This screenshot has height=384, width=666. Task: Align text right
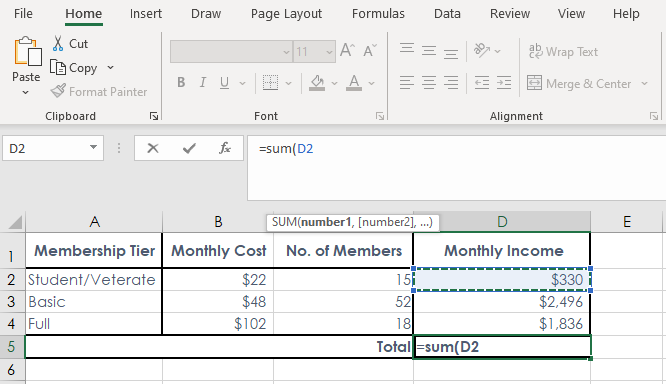pos(451,83)
